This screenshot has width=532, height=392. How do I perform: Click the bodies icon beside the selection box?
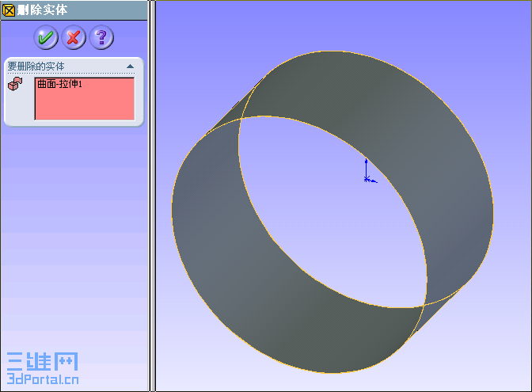pyautogui.click(x=15, y=84)
